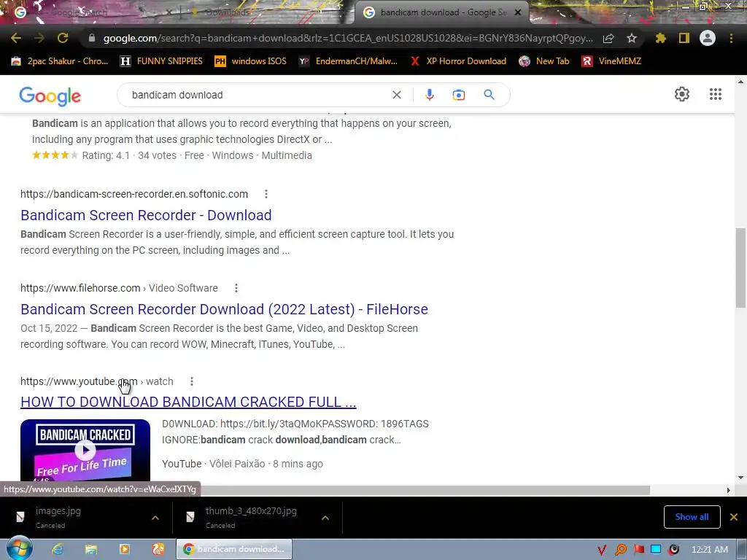Close the downloads bar
This screenshot has width=747, height=560.
pos(734,517)
